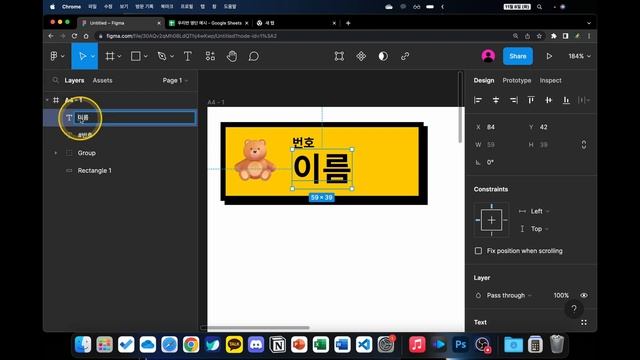This screenshot has width=640, height=360.
Task: Open the Chrome menu in menu bar
Action: click(x=71, y=7)
